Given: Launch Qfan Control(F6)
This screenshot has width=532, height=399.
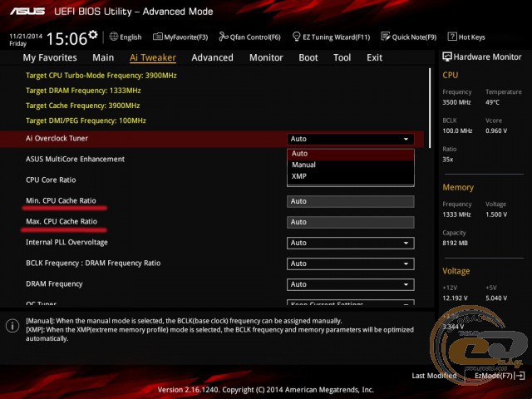Looking at the screenshot, I should point(249,37).
